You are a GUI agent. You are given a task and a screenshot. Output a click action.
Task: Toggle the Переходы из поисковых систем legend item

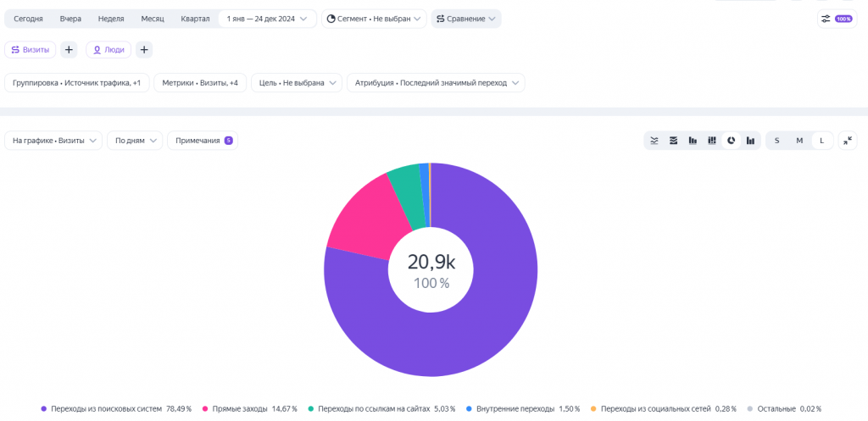(x=116, y=409)
